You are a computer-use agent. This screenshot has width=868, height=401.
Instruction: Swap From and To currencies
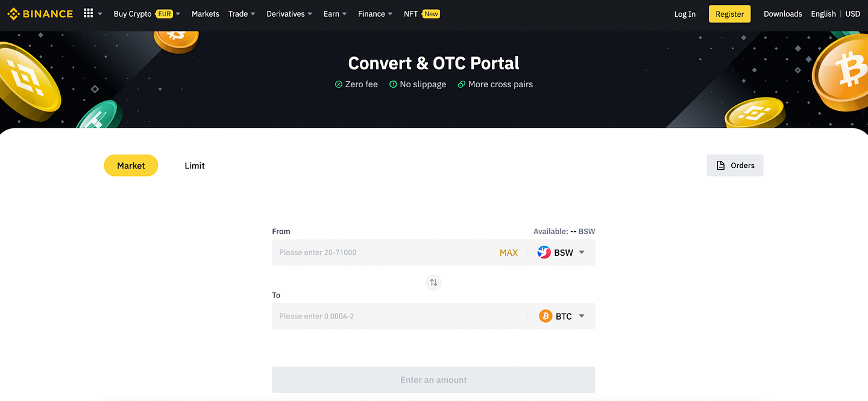433,282
